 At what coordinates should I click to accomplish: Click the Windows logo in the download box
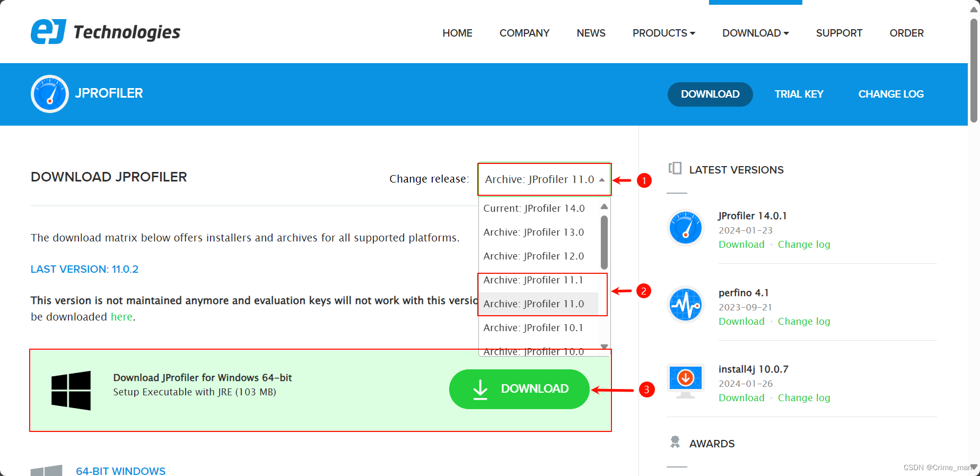click(71, 391)
